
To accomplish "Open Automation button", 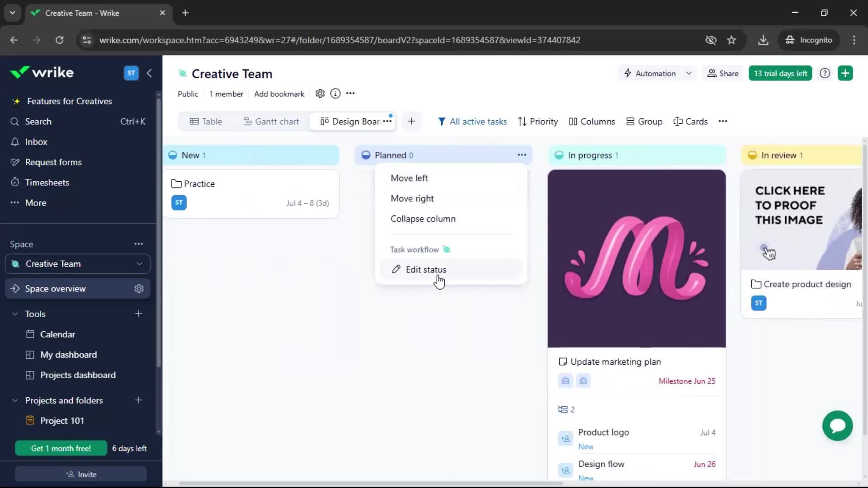I will tap(650, 73).
